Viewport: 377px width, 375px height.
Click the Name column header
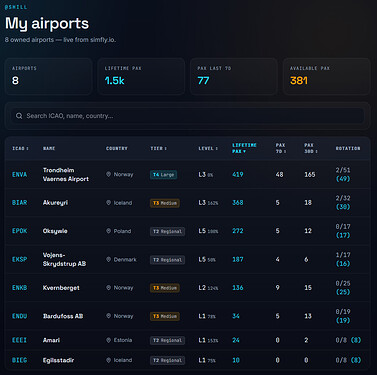coord(49,148)
